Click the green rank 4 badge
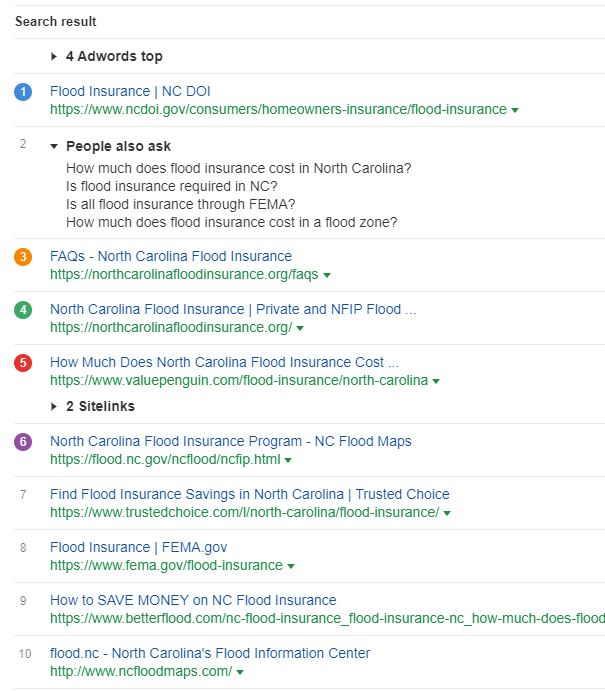The image size is (605, 691). pyautogui.click(x=23, y=310)
